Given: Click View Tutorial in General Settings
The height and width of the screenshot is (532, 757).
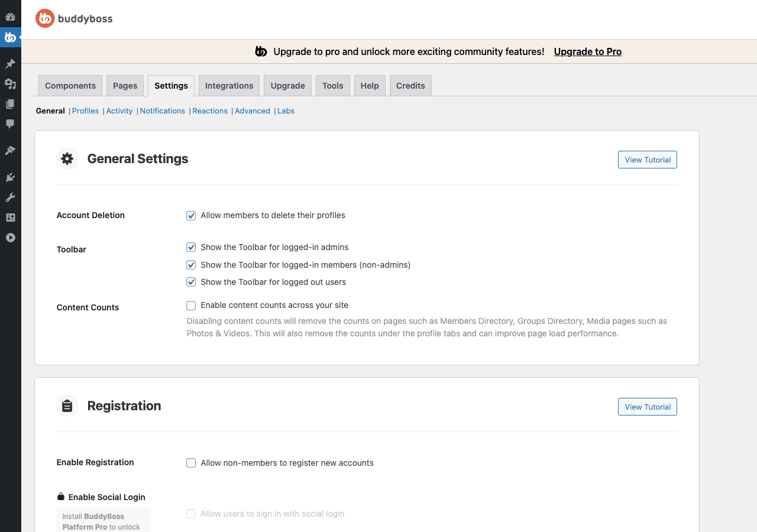Looking at the screenshot, I should pos(648,160).
